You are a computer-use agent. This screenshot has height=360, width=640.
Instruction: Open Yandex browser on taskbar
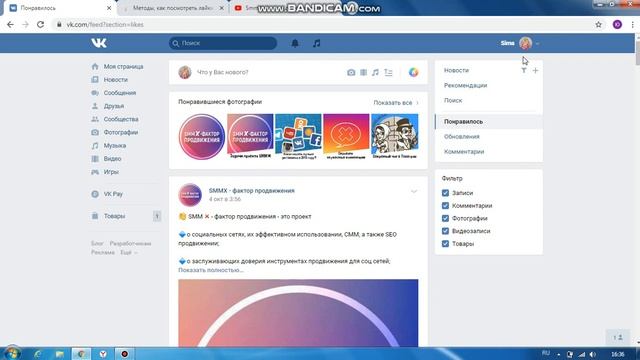tap(103, 354)
